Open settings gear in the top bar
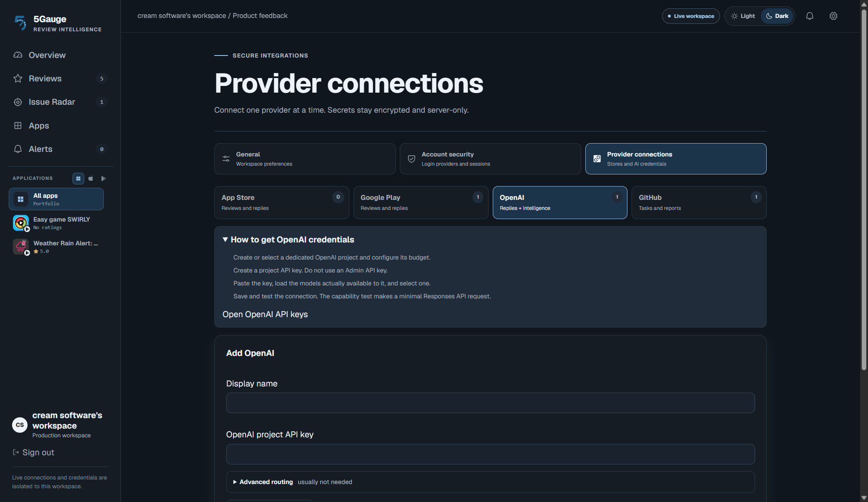 (833, 16)
